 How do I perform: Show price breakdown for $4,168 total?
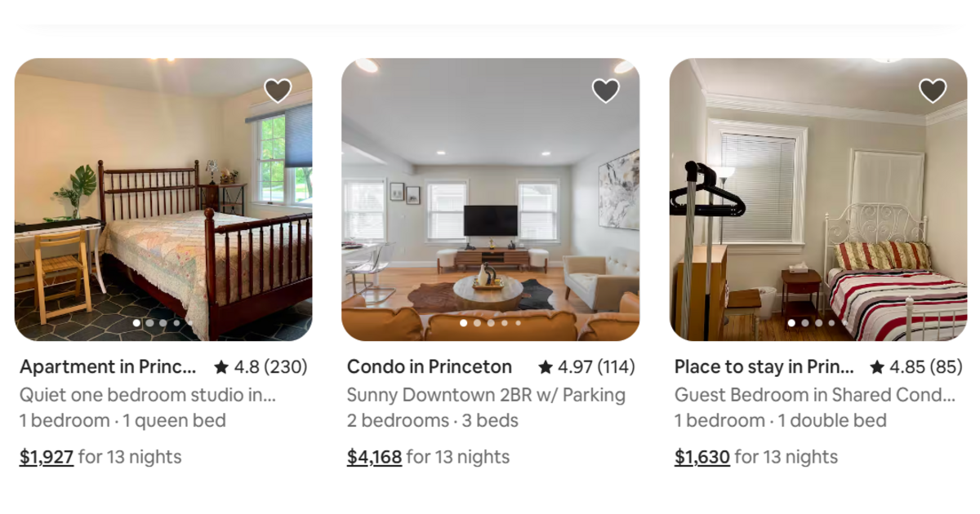point(374,457)
